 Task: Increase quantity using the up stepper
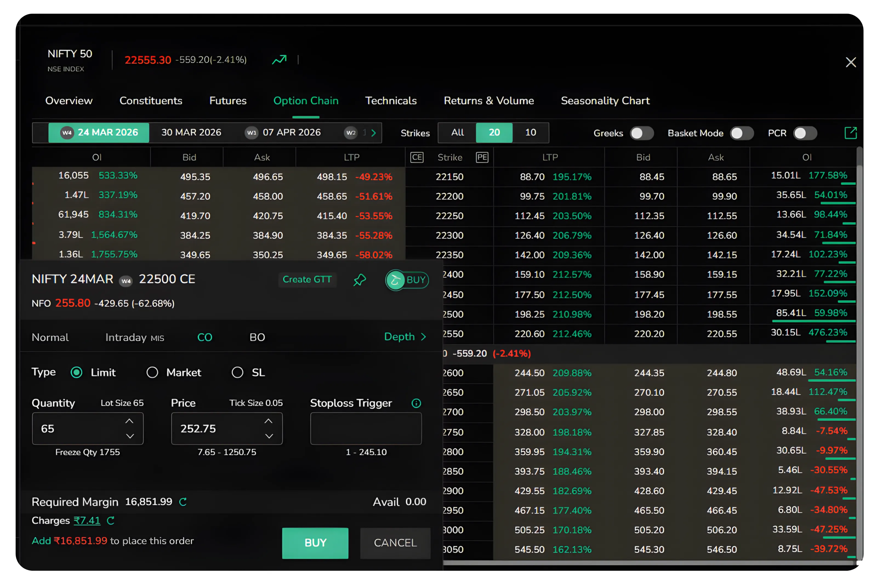point(130,421)
